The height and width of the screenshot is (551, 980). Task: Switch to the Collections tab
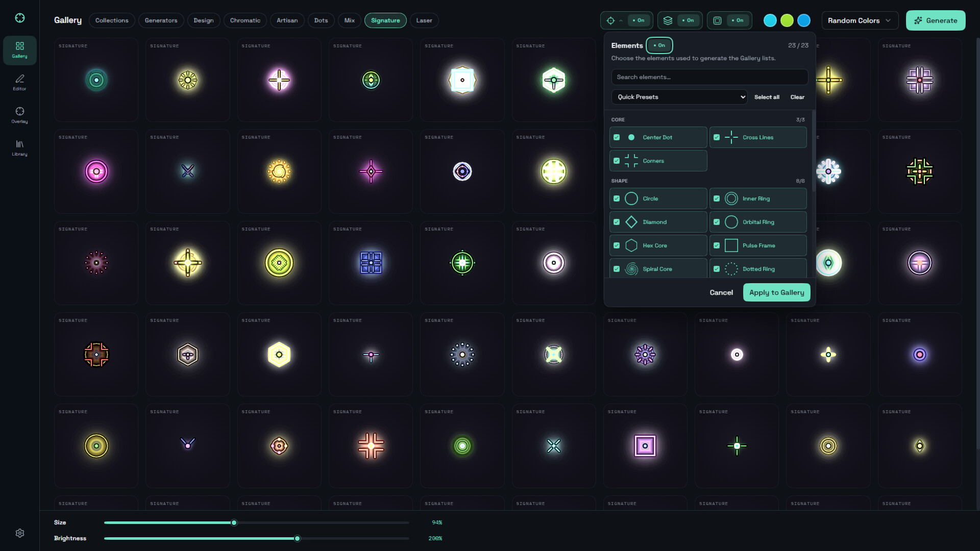tap(112, 20)
